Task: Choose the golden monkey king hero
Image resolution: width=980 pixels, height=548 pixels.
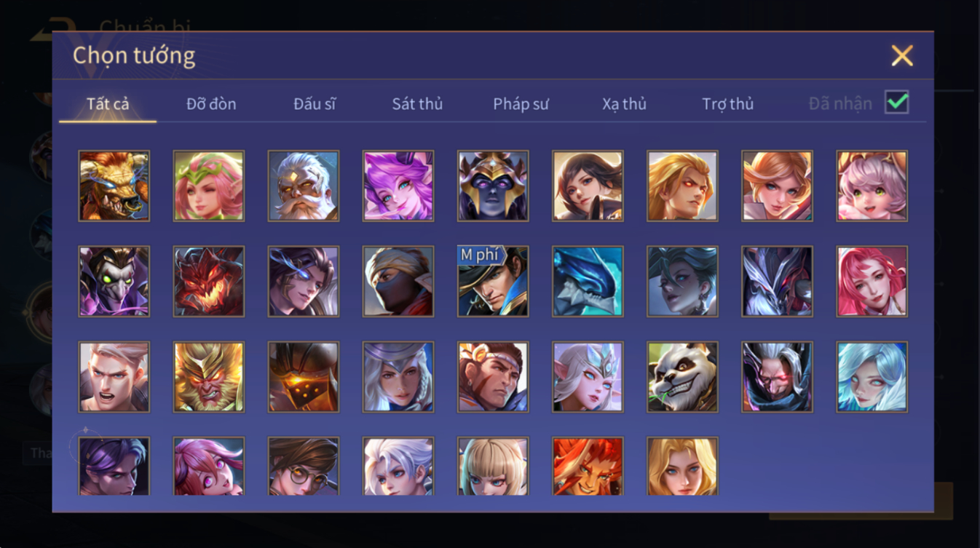Action: tap(209, 377)
